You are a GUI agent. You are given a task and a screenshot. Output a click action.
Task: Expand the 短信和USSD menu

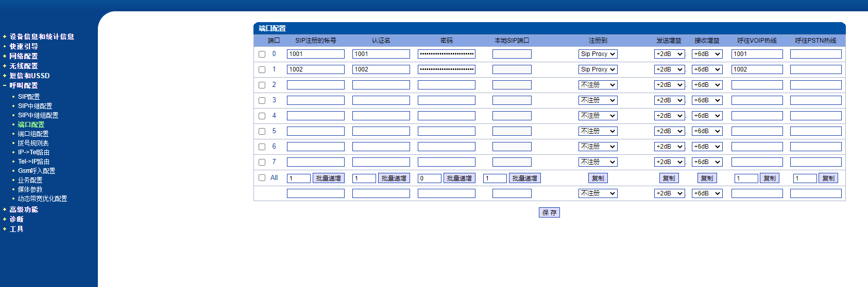(29, 76)
